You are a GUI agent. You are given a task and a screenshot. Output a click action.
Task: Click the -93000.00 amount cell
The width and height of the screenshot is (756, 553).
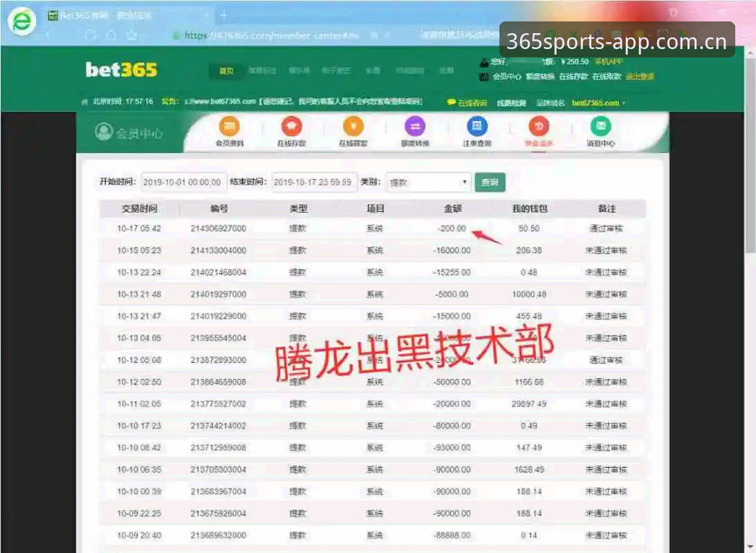[x=452, y=447]
